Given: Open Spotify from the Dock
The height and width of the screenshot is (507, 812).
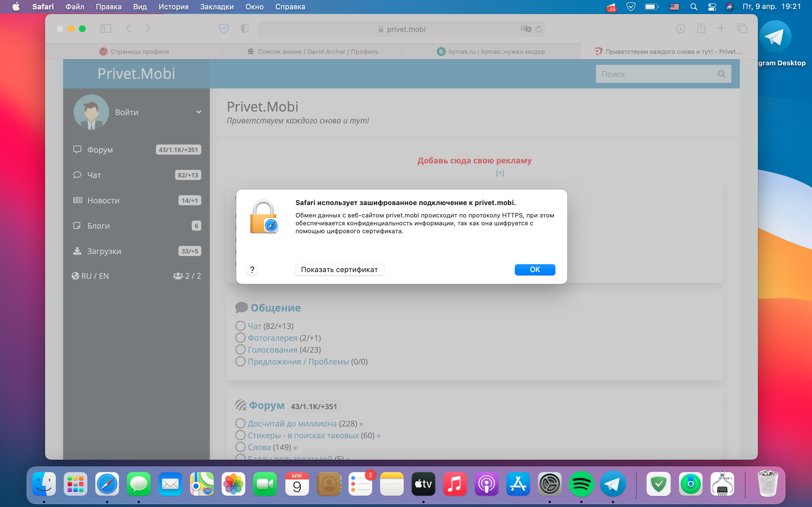Looking at the screenshot, I should point(581,484).
